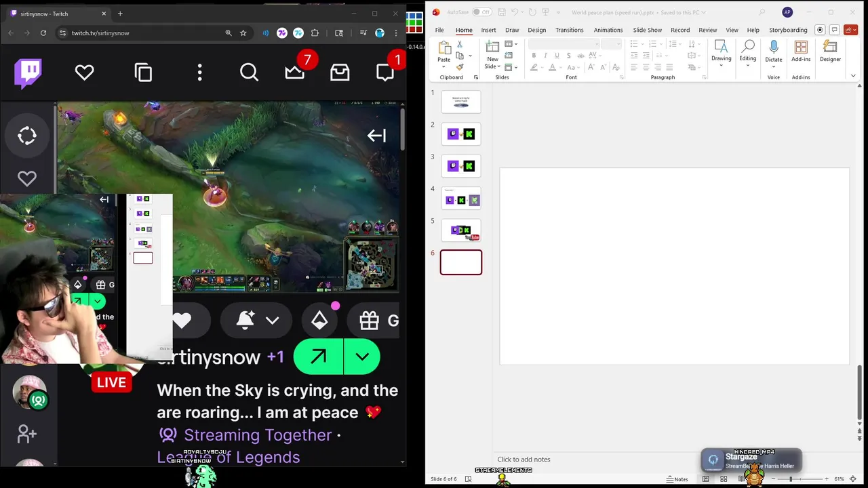The image size is (868, 488).
Task: Click the Click to add notes field
Action: click(524, 460)
